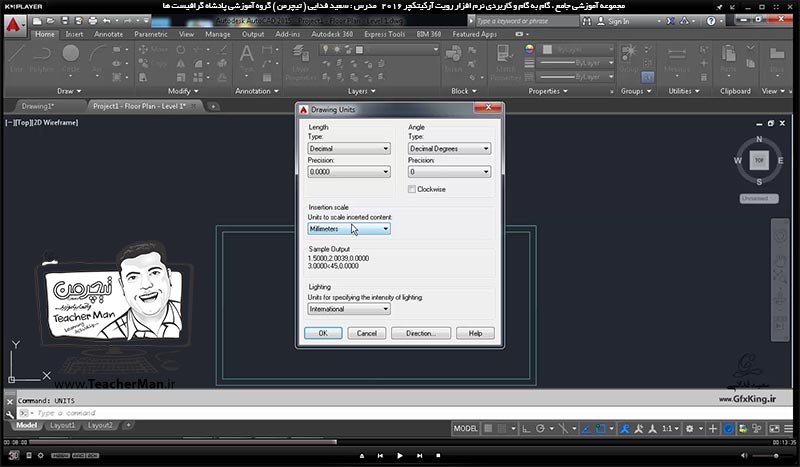Open the Lighting International units dropdown

point(349,309)
